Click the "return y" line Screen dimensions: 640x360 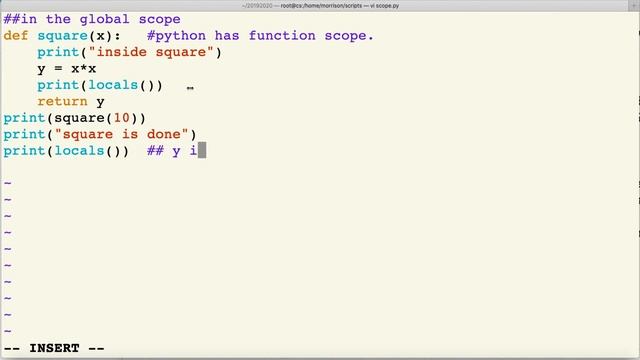pos(71,102)
